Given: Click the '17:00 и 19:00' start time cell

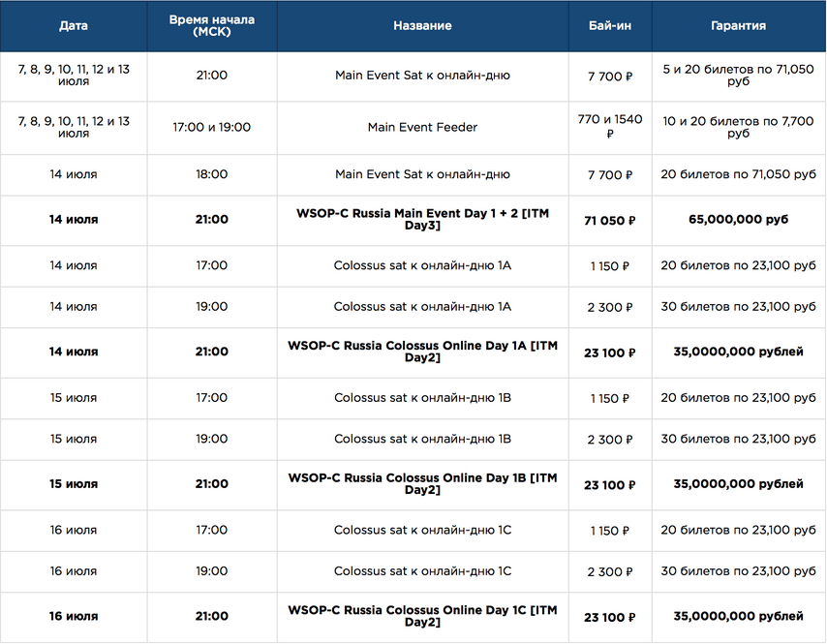Looking at the screenshot, I should [x=212, y=127].
